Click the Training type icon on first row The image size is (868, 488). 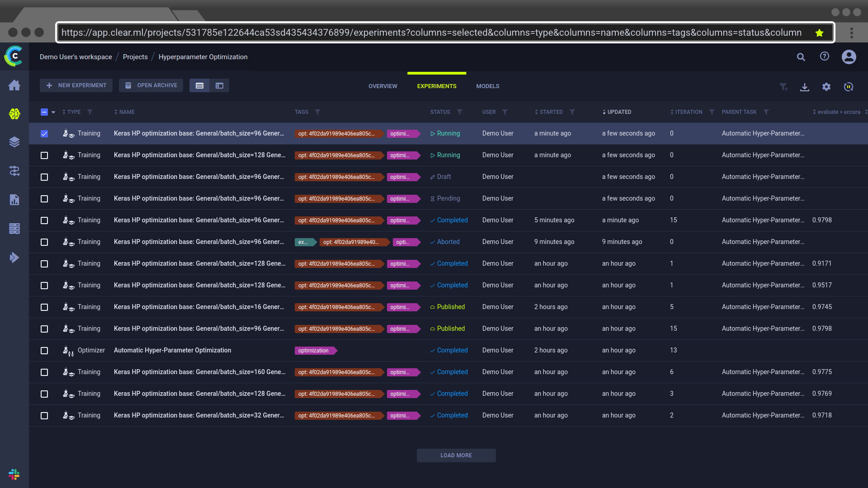68,133
